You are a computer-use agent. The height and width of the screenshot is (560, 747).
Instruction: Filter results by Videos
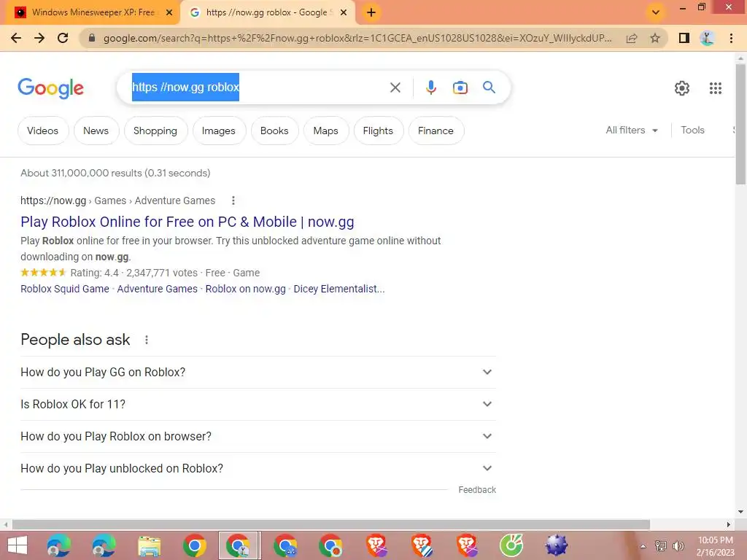(43, 131)
